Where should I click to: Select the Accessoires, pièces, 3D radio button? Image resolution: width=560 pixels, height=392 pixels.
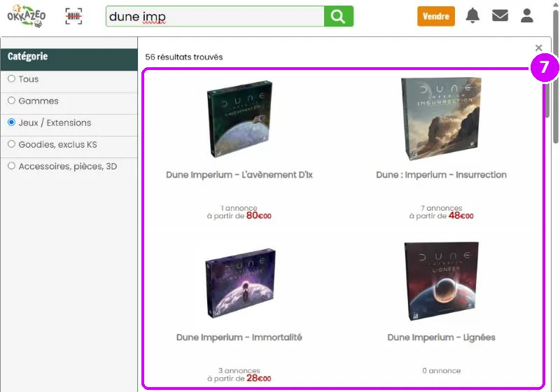click(x=11, y=166)
